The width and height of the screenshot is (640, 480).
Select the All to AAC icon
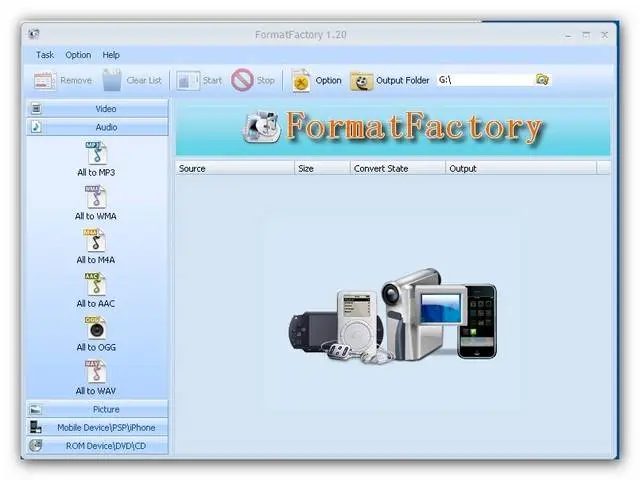(96, 284)
